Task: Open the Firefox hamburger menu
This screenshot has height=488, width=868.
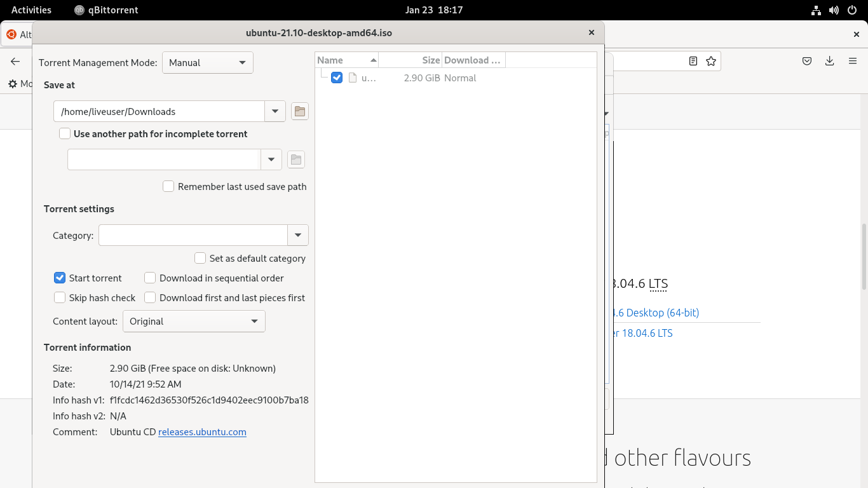Action: (853, 60)
